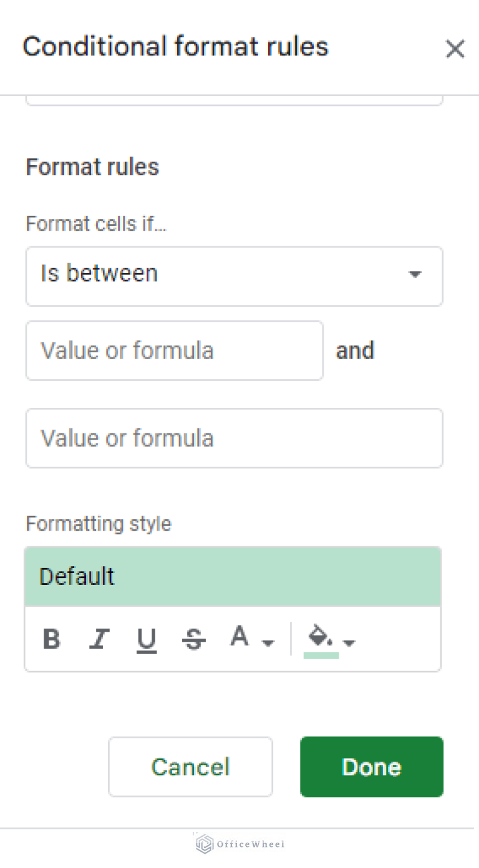Click the OfficeWheel logo at the bottom

click(x=203, y=844)
